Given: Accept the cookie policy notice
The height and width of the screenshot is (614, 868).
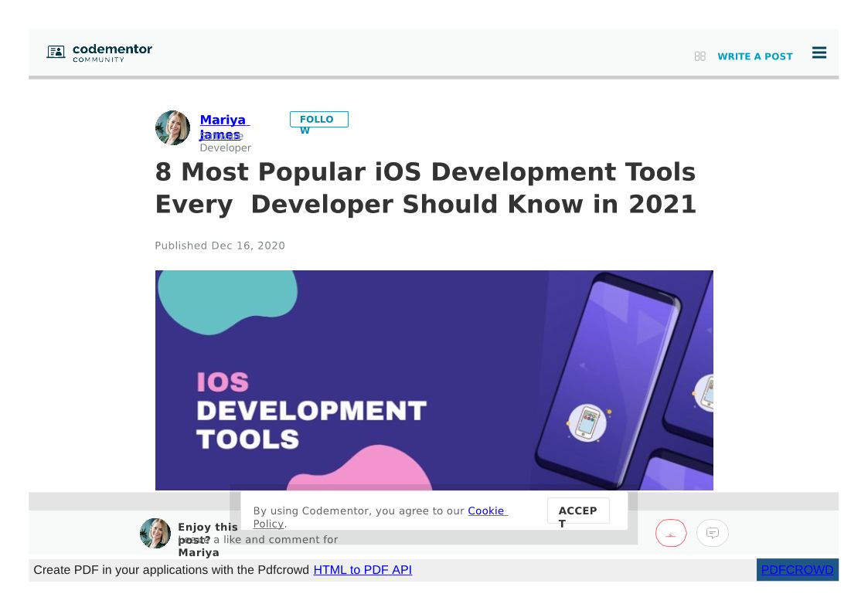Looking at the screenshot, I should tap(578, 511).
